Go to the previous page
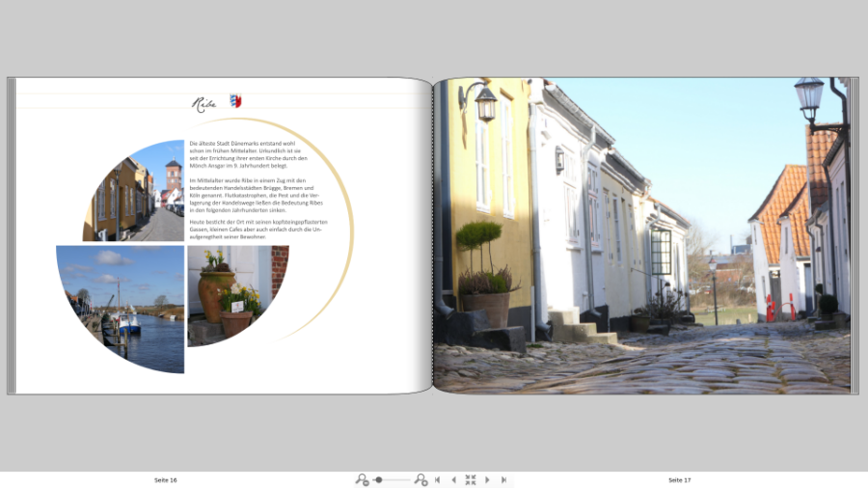The image size is (868, 488). pyautogui.click(x=454, y=479)
